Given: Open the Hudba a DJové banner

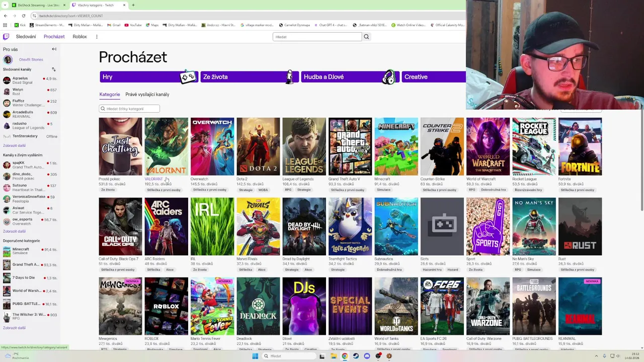Looking at the screenshot, I should coord(350,77).
